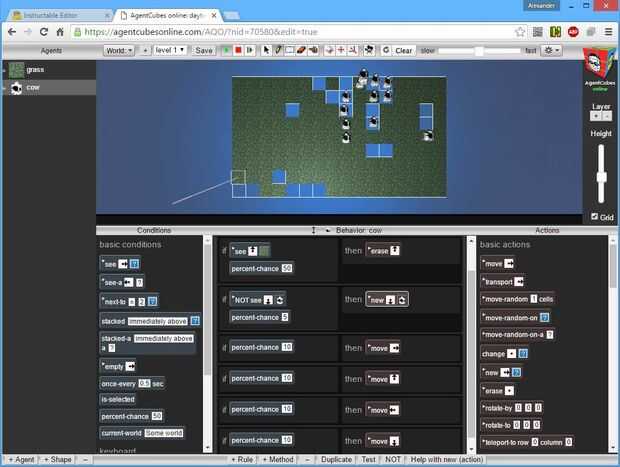The image size is (620, 467).
Task: Click the plus add-level button
Action: (x=145, y=51)
